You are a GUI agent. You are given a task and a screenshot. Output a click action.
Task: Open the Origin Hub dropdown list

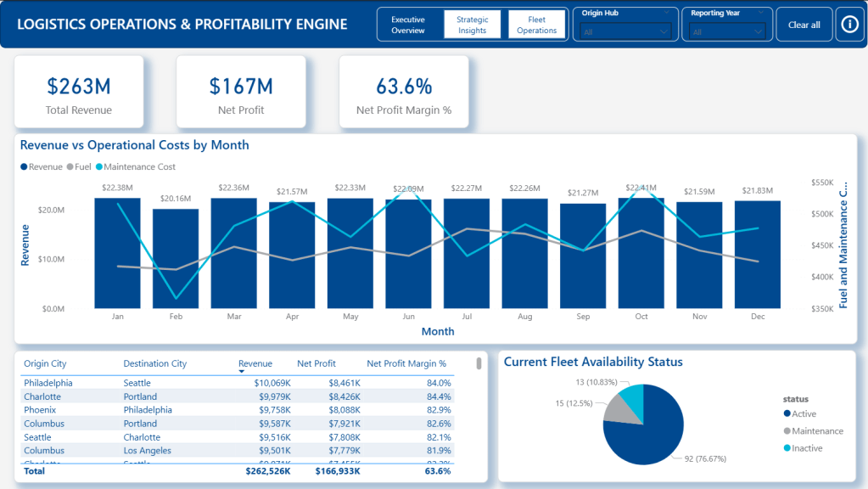(x=626, y=31)
